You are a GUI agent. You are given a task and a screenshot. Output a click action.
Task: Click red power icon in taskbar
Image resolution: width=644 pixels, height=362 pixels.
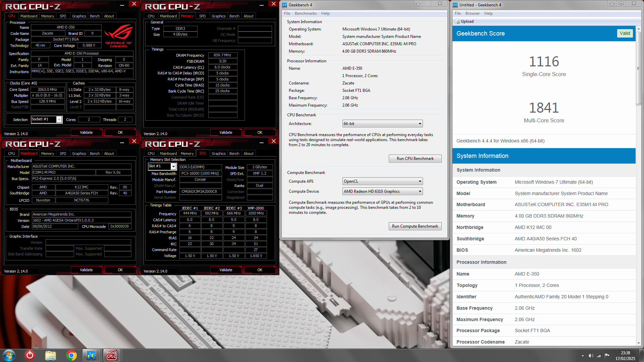pyautogui.click(x=30, y=355)
